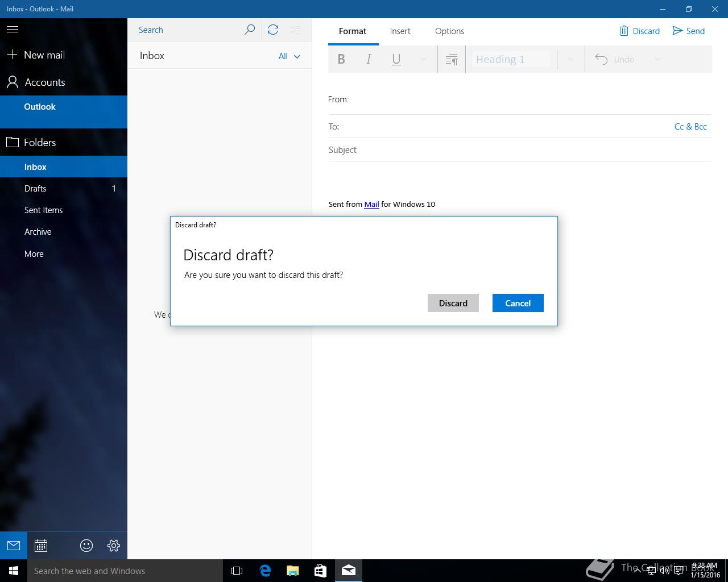Open the Windows Start menu
This screenshot has width=728, height=582.
coord(14,571)
